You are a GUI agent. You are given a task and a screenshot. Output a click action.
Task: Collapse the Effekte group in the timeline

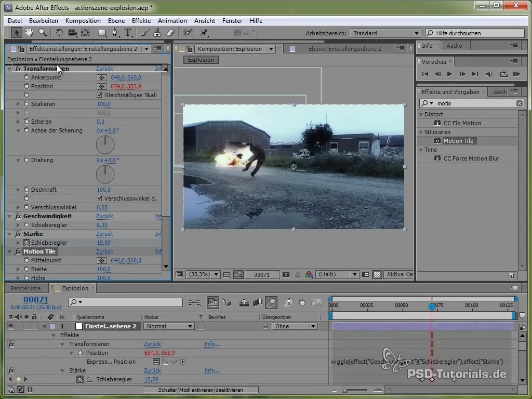click(54, 335)
